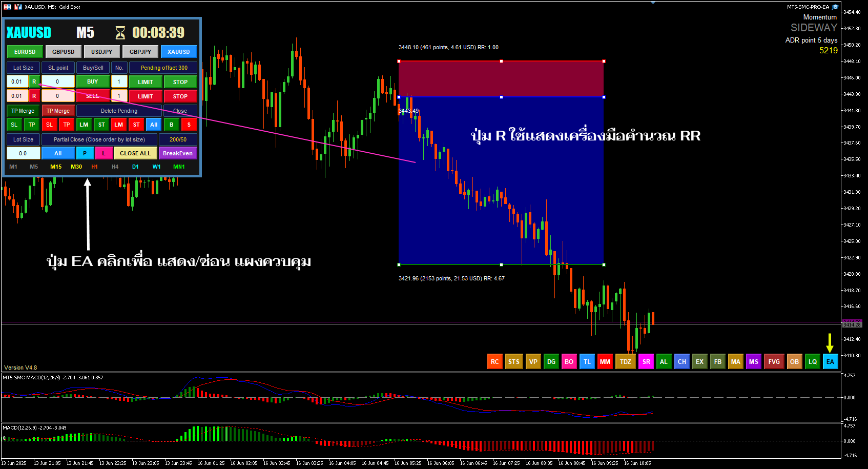The height and width of the screenshot is (469, 868).
Task: Toggle the FVG indicator button
Action: (x=774, y=361)
